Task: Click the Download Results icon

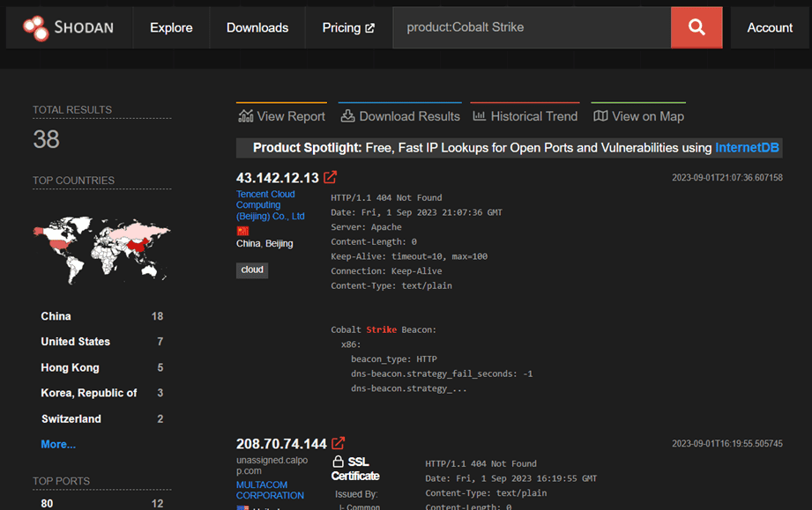Action: click(x=347, y=116)
